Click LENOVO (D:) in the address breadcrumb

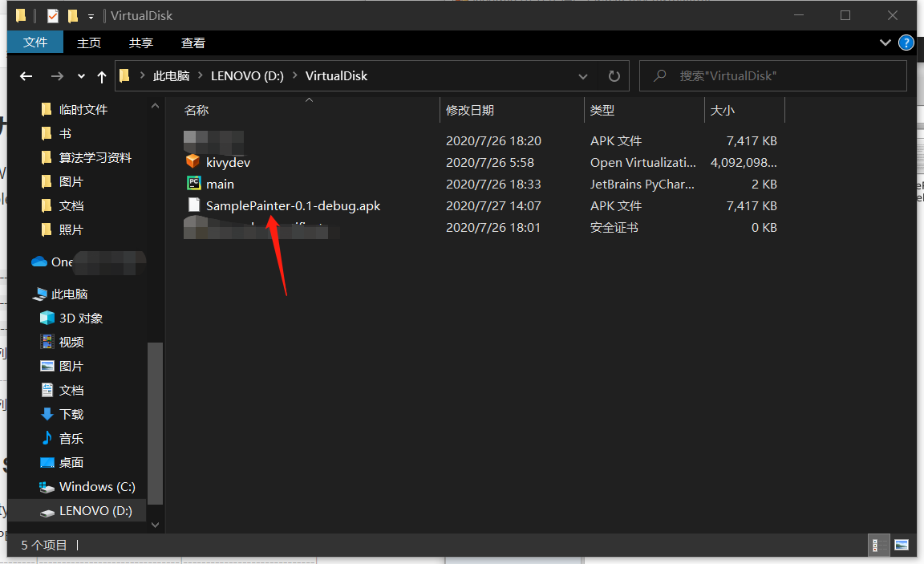(x=248, y=75)
